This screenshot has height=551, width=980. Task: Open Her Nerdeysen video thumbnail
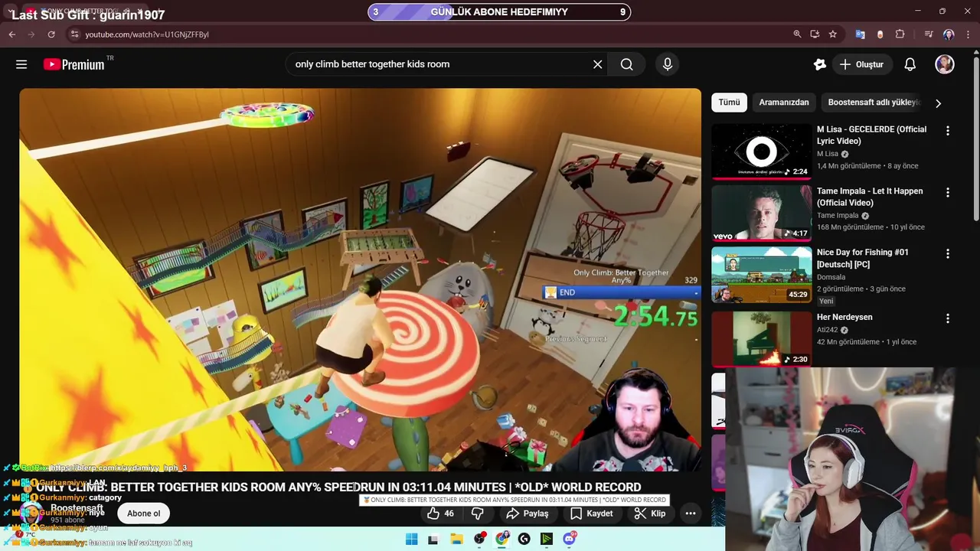762,338
